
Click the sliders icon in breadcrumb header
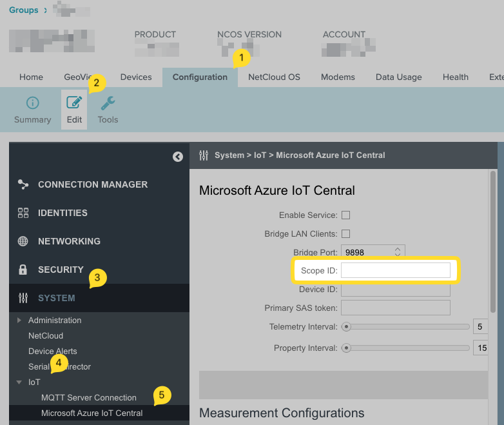(x=204, y=155)
